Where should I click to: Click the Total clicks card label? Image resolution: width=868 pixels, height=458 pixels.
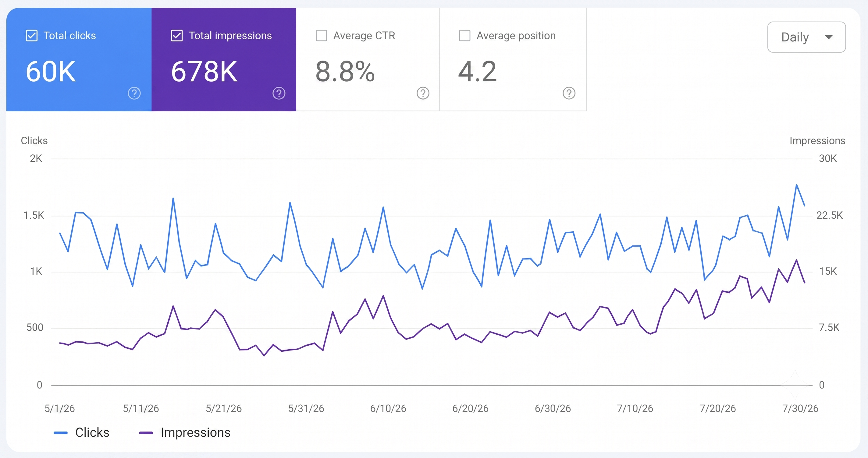pos(70,36)
